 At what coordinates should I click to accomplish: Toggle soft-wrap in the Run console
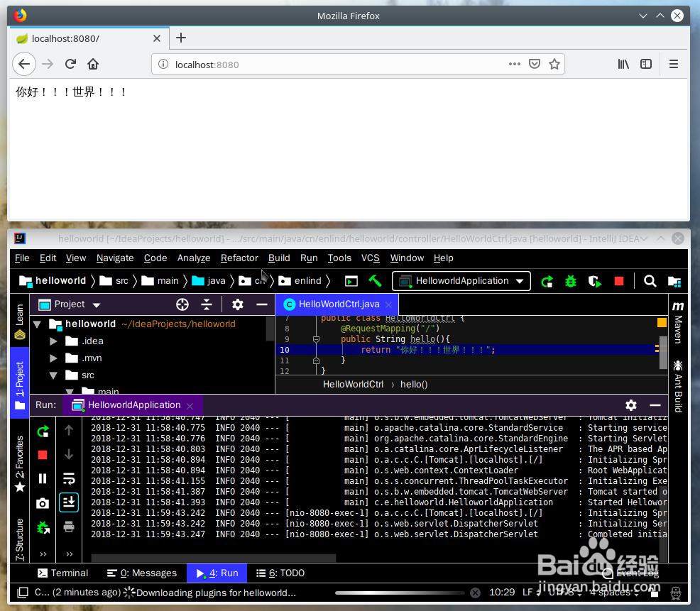point(69,478)
